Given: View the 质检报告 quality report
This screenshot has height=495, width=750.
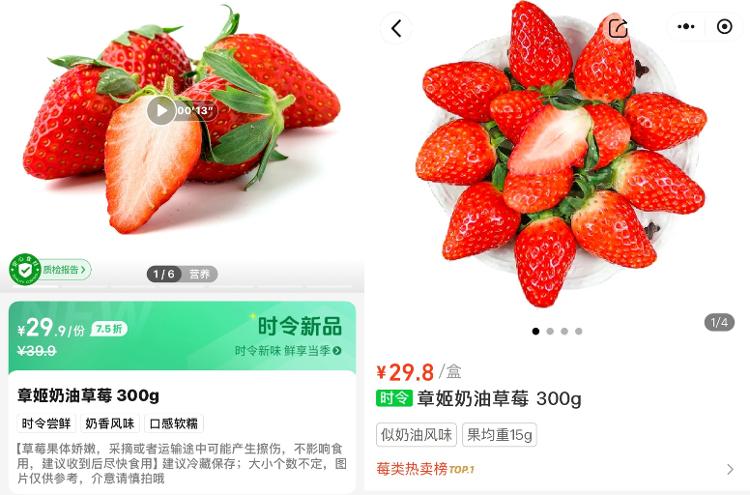Looking at the screenshot, I should tap(64, 270).
